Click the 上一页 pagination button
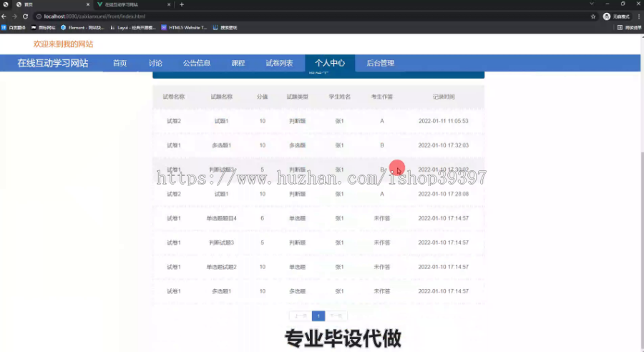The height and width of the screenshot is (352, 644). [301, 316]
